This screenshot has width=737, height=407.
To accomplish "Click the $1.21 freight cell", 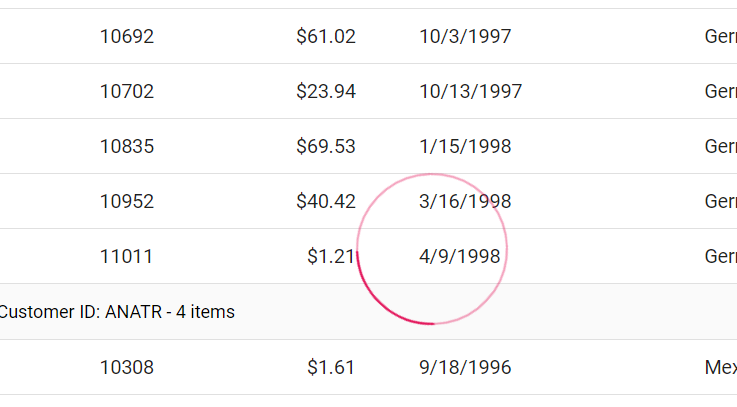I will click(331, 257).
